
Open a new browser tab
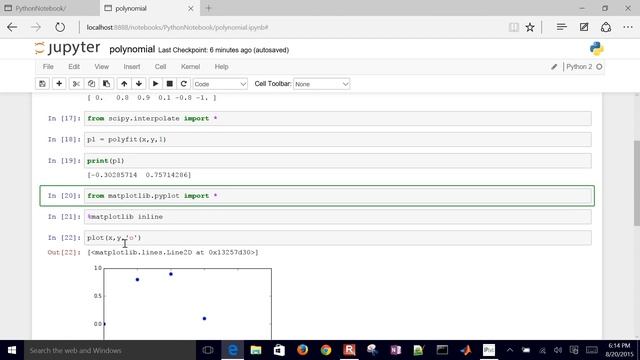click(x=209, y=8)
